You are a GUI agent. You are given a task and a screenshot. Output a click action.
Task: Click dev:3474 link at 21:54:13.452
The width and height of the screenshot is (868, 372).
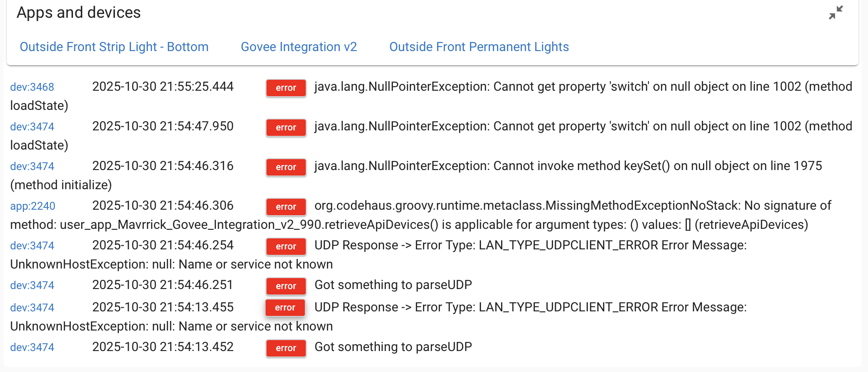click(32, 347)
